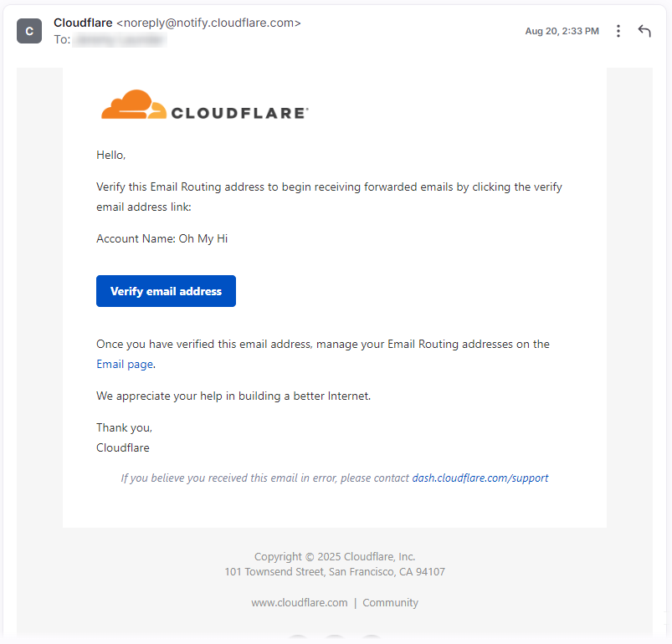Click the Verify email address button
Screen dimensions: 672x644
tap(166, 291)
